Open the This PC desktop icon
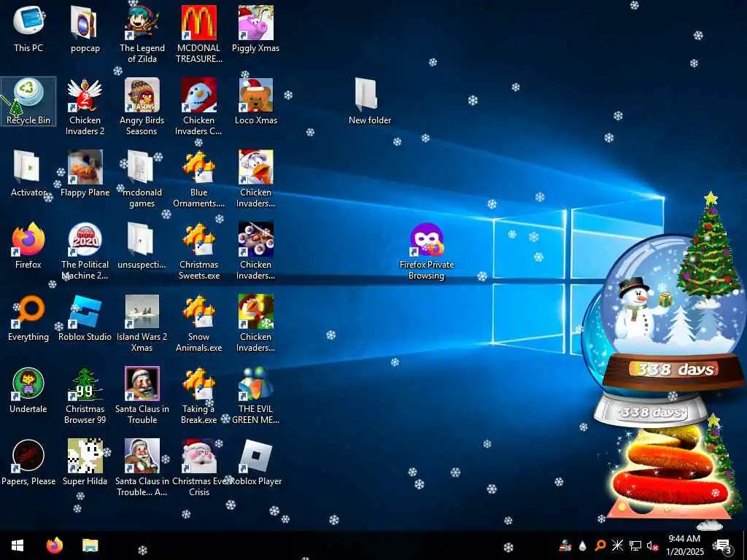Image resolution: width=747 pixels, height=560 pixels. point(28,29)
